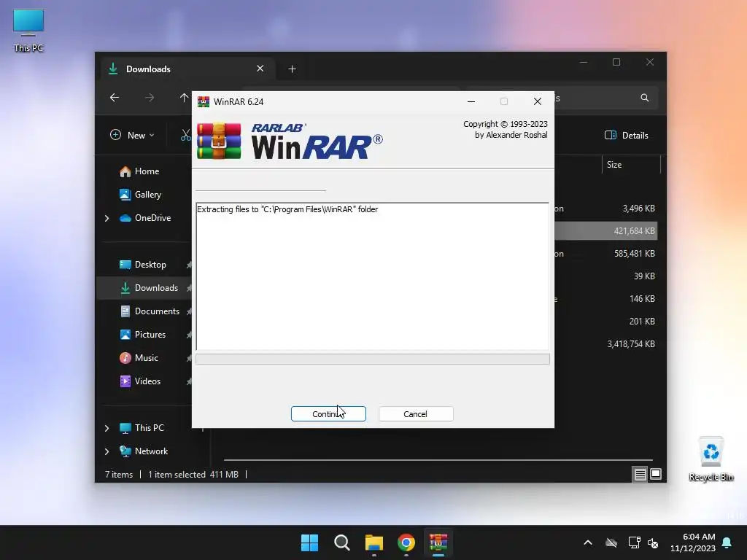Open Downloads in the navigation pane
747x560 pixels.
[x=148, y=288]
